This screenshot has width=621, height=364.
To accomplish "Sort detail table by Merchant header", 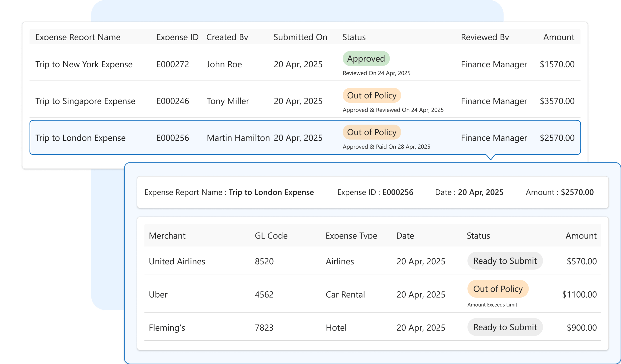I will [x=167, y=236].
